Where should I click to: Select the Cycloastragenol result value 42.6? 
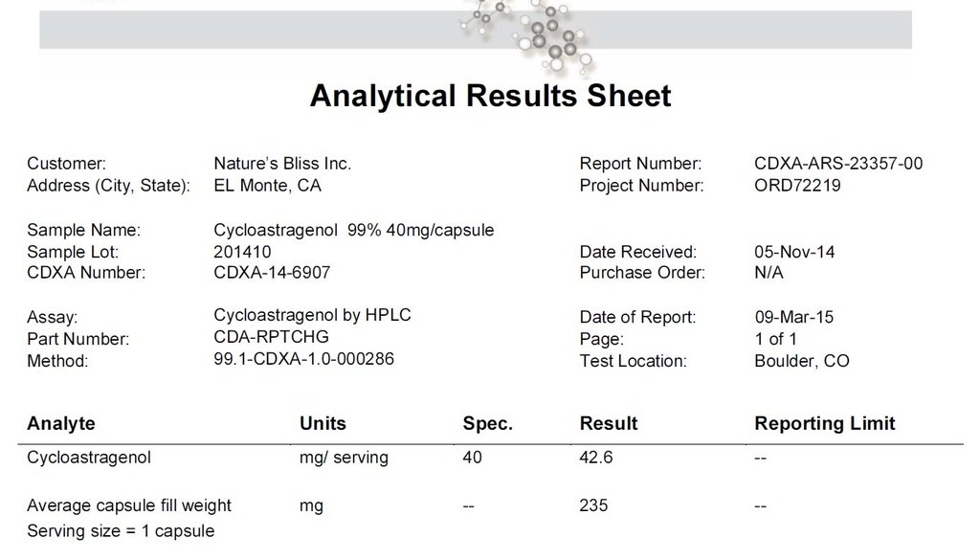tap(596, 458)
